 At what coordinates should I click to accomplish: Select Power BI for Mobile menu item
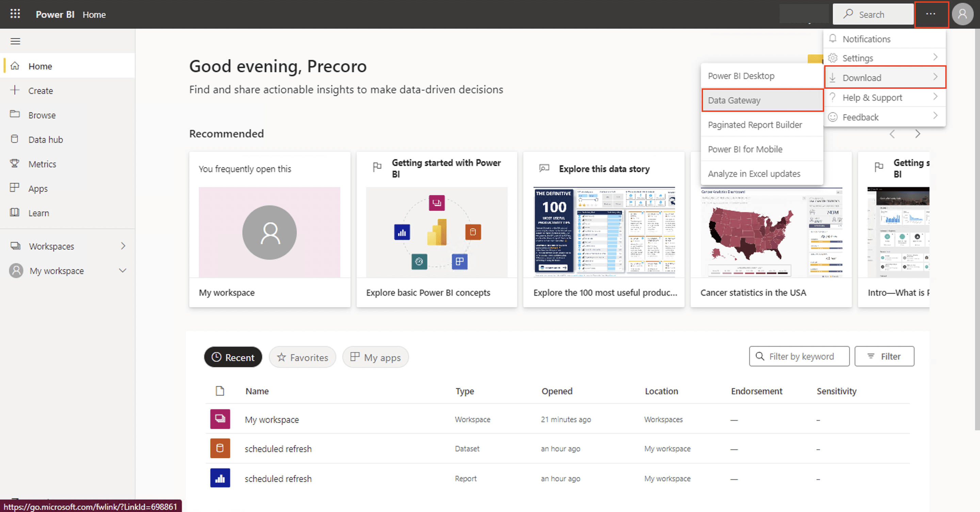tap(762, 149)
